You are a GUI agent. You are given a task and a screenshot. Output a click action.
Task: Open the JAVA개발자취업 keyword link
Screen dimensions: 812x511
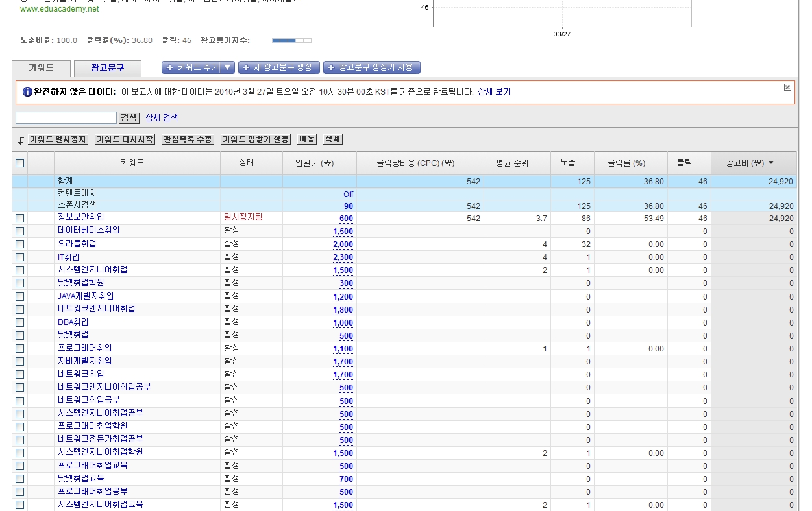pos(86,296)
